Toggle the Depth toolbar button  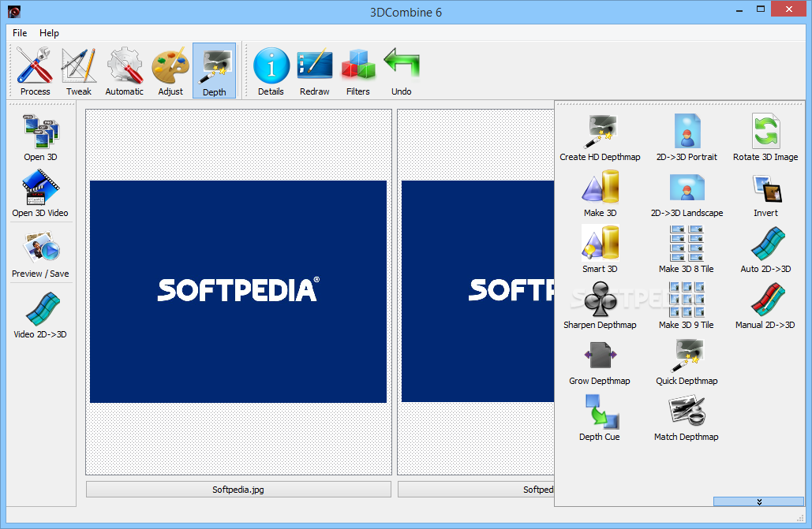215,71
